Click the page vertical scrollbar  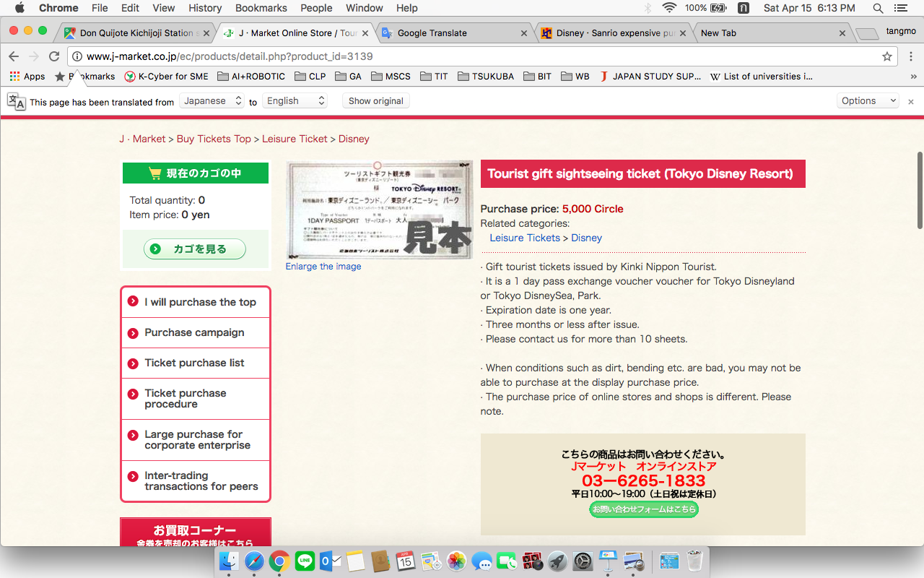919,190
